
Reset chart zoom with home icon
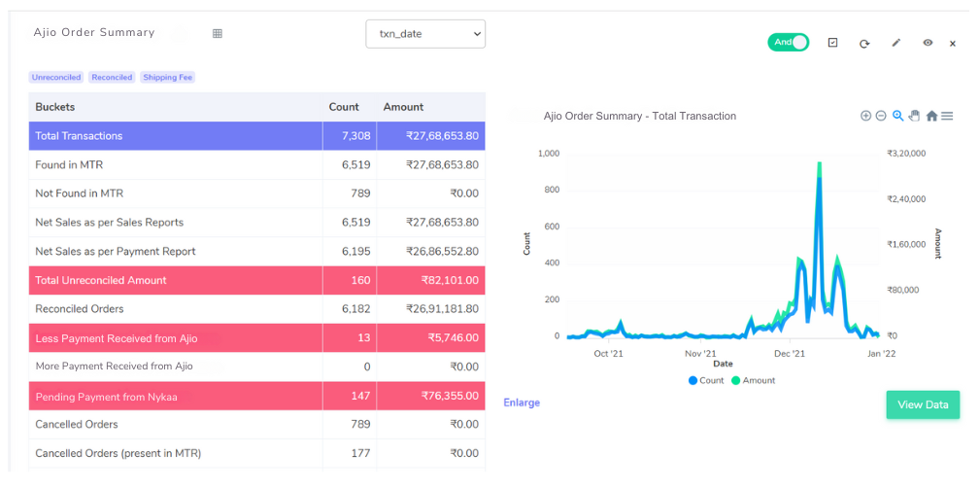(x=931, y=116)
